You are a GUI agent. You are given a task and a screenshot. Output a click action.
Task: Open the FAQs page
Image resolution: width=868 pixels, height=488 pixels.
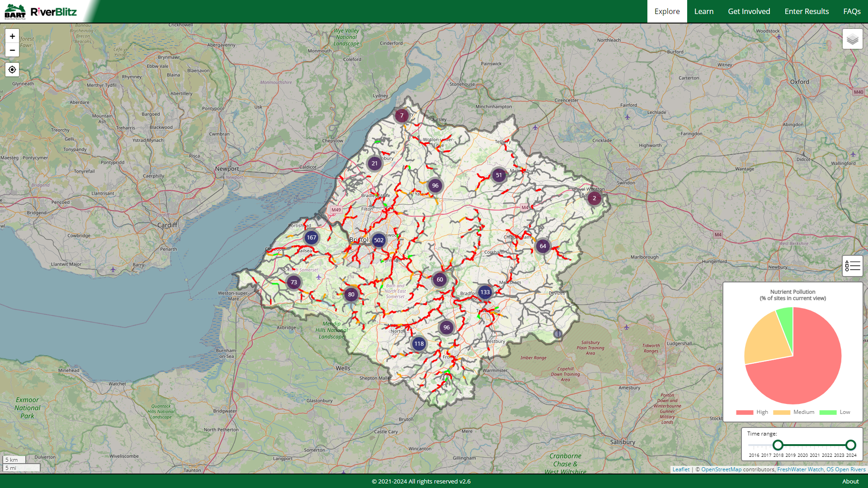pyautogui.click(x=852, y=11)
